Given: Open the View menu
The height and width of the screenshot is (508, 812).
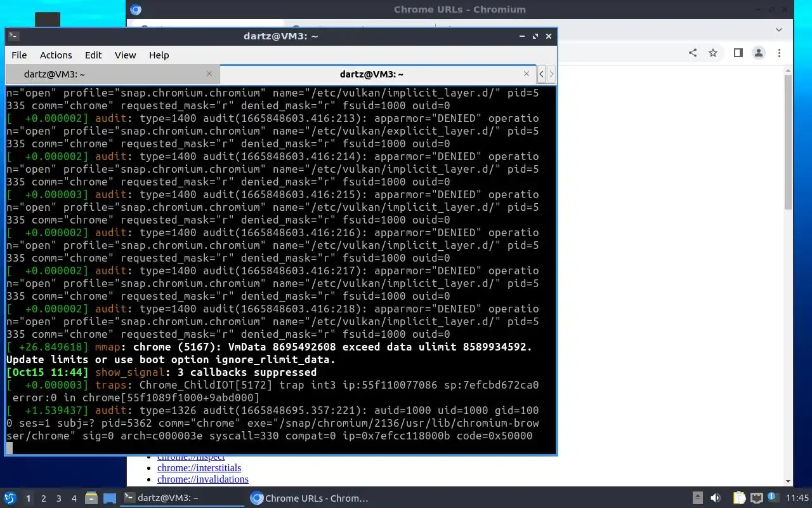Looking at the screenshot, I should point(125,55).
